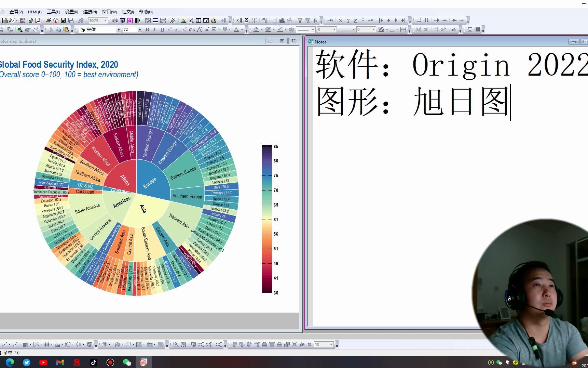Open YouTube from the taskbar
The height and width of the screenshot is (368, 588).
tap(43, 362)
